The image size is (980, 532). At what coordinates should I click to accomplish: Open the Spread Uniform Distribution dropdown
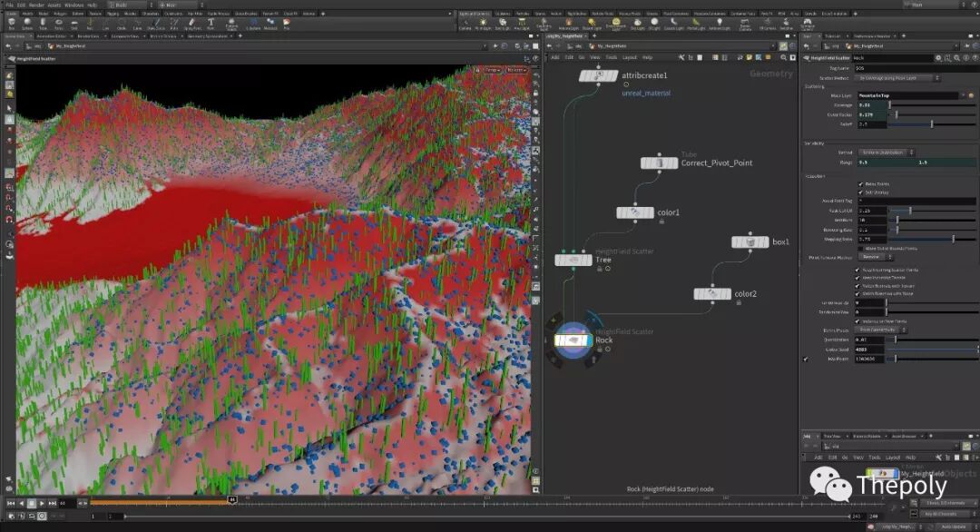(887, 153)
